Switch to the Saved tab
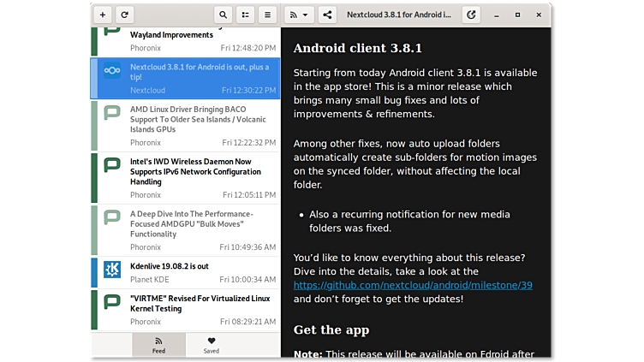The height and width of the screenshot is (362, 644). pyautogui.click(x=212, y=345)
